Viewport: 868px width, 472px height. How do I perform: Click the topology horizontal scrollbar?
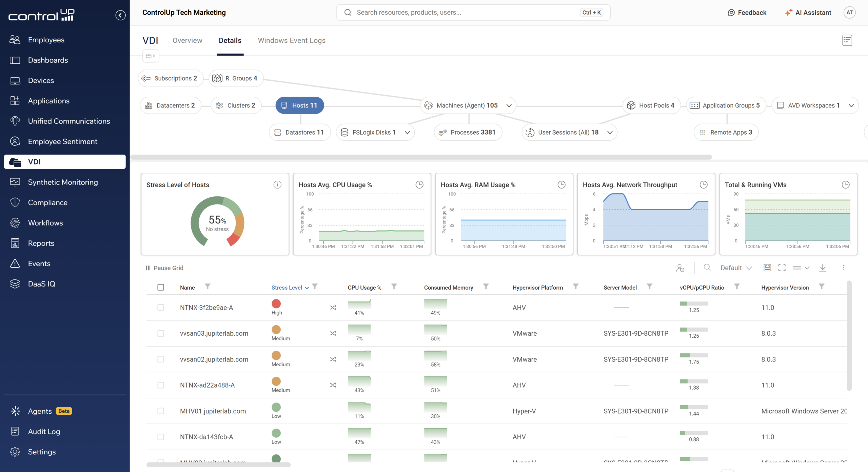pos(421,157)
